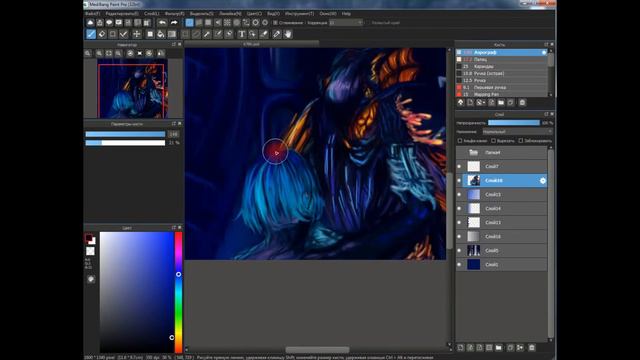Open the brush folder icon in the brush panel

(501, 102)
